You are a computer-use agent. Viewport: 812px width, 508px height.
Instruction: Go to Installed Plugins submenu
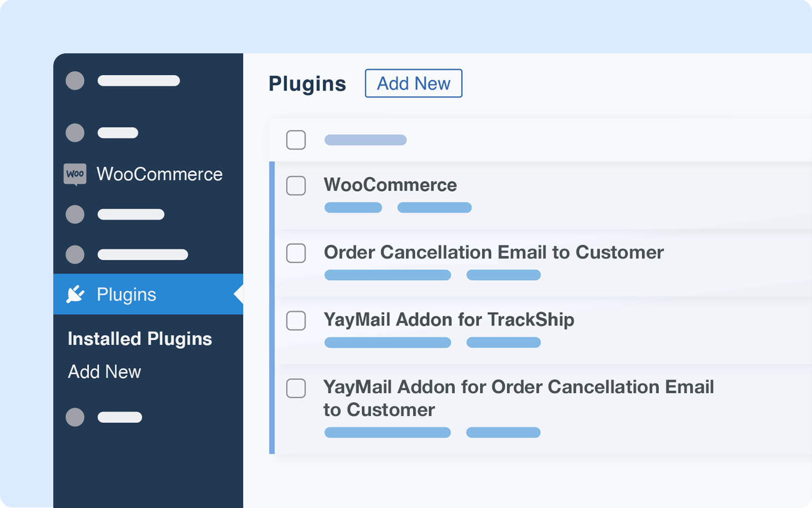pos(140,339)
